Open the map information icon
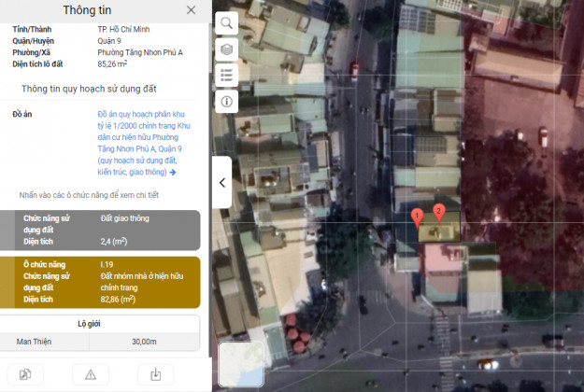This screenshot has height=392, width=584. [x=226, y=101]
